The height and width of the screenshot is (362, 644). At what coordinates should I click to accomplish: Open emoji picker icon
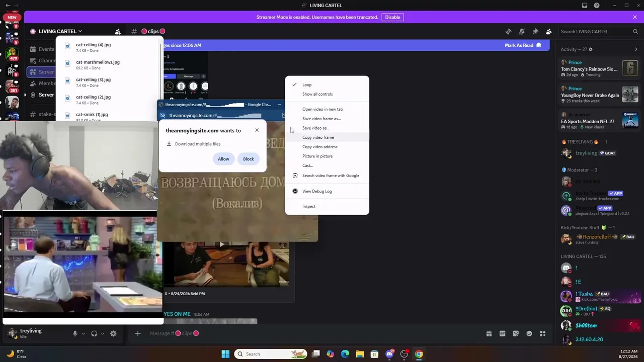click(x=529, y=333)
